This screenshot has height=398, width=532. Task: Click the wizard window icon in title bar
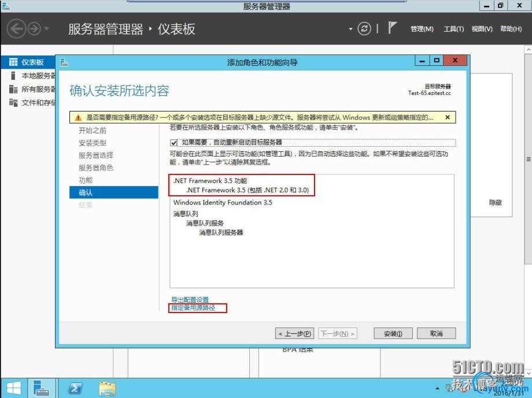click(64, 62)
